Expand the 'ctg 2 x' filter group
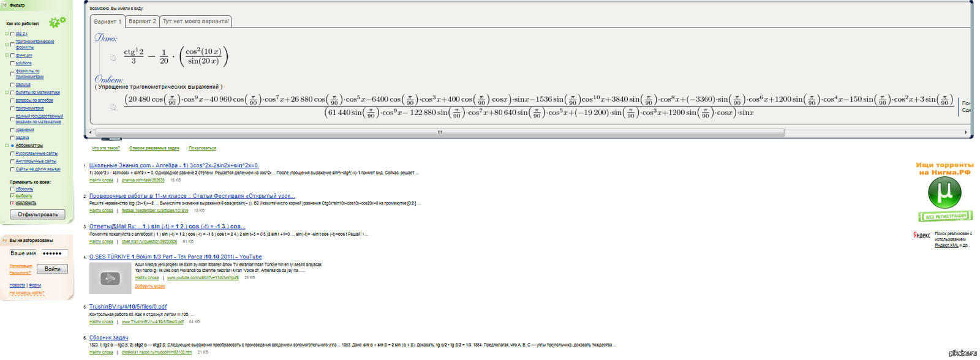 click(7, 34)
